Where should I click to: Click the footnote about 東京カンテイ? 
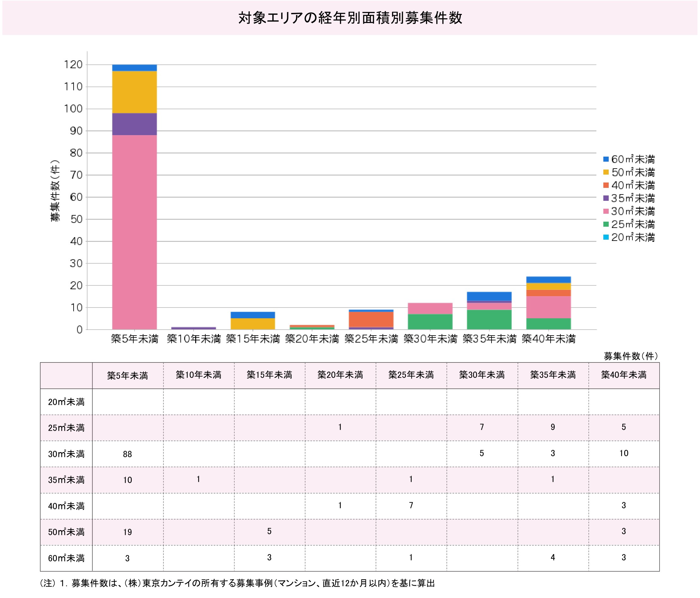coord(238,583)
